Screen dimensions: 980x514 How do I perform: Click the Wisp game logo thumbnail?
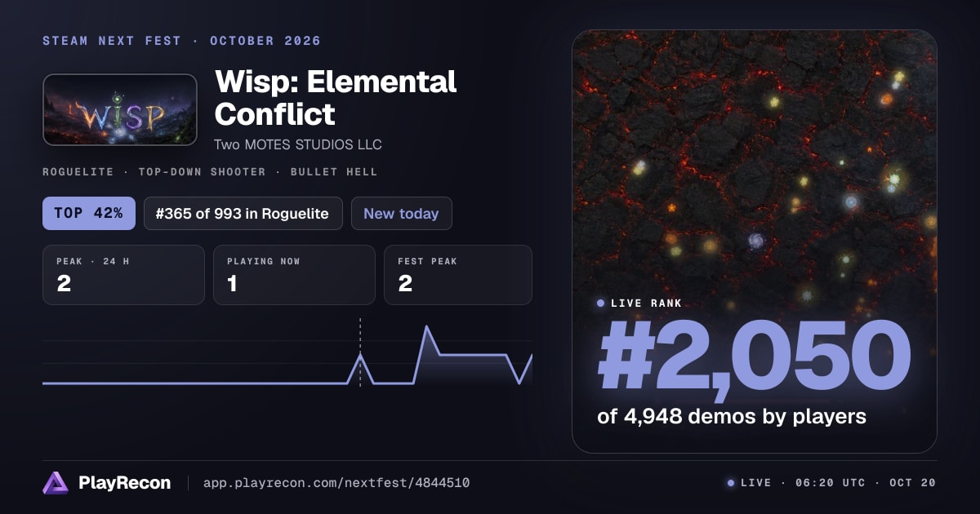coord(120,110)
